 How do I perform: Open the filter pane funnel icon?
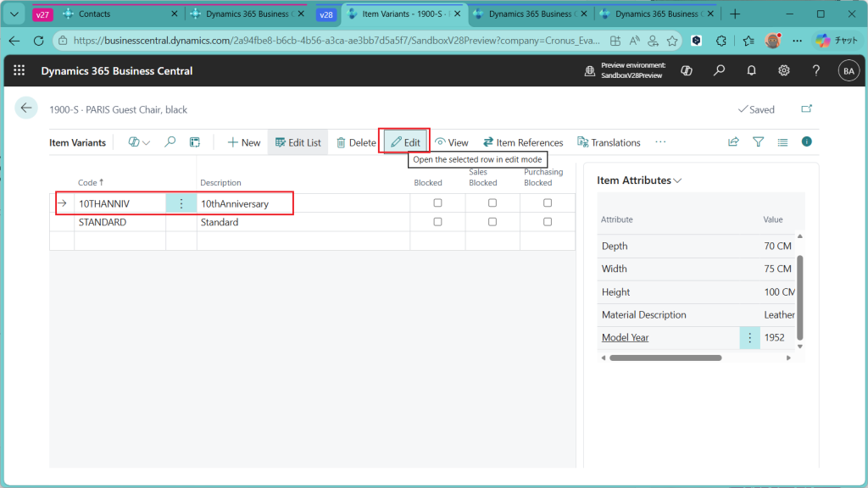(758, 142)
